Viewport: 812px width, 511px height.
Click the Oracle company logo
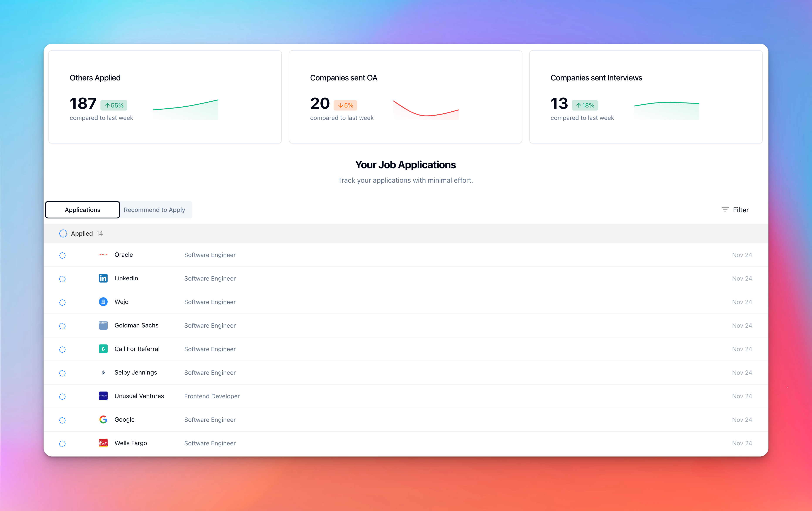pos(103,255)
